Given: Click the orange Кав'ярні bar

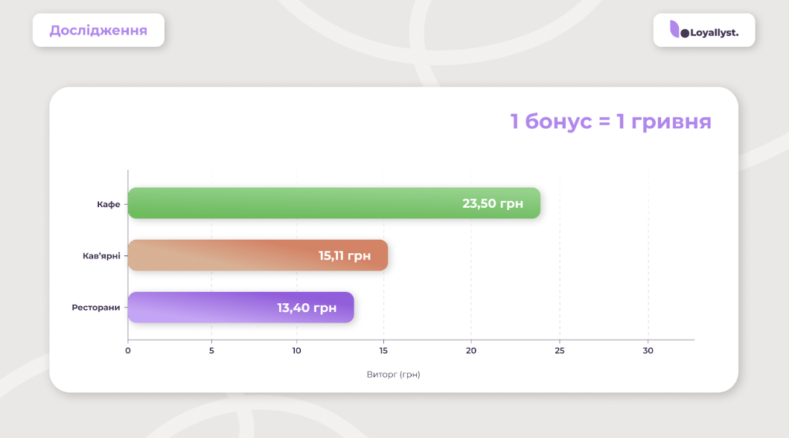Looking at the screenshot, I should tap(220, 255).
